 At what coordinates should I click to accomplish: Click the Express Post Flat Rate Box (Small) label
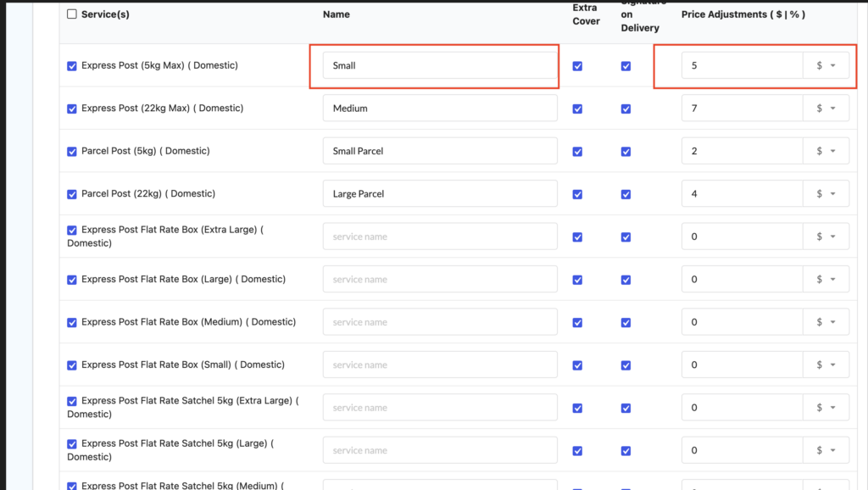[183, 365]
